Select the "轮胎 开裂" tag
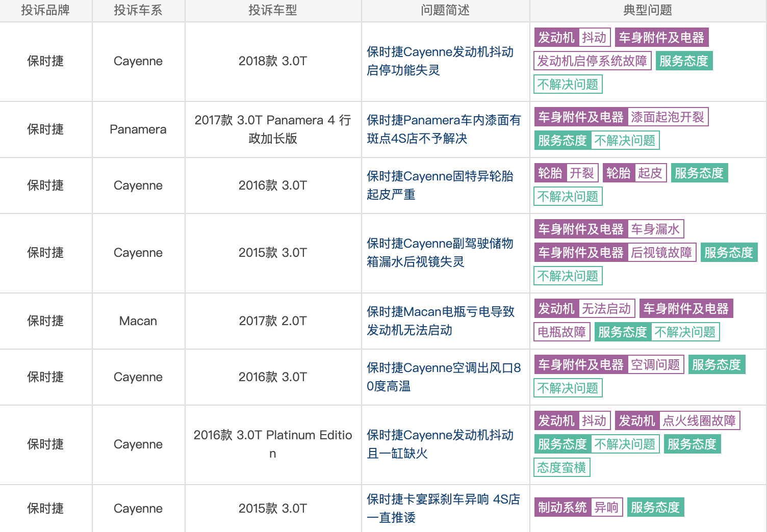767x532 pixels. click(x=566, y=173)
